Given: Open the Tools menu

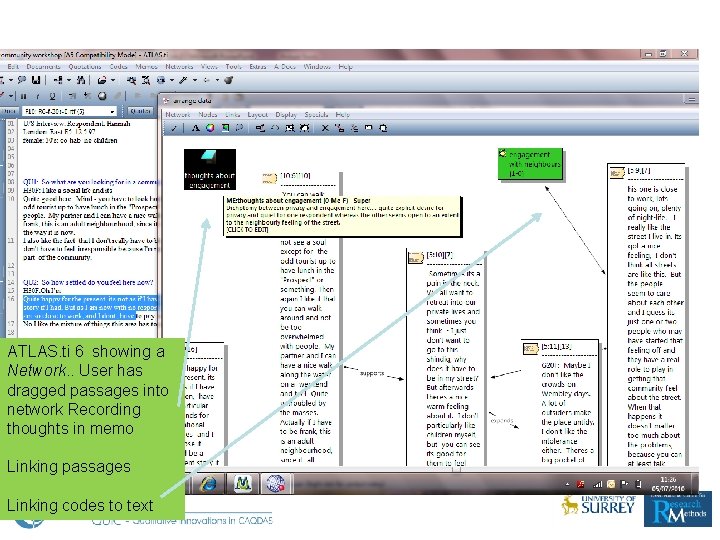Looking at the screenshot, I should coord(233,67).
